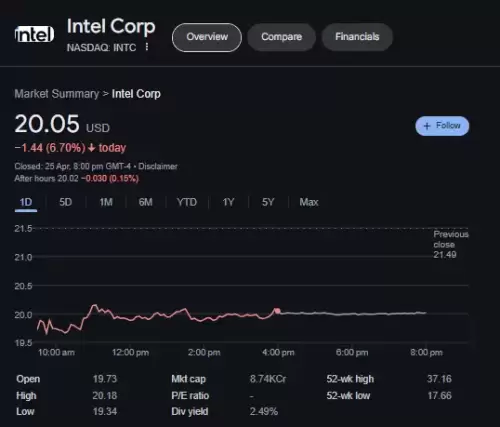Screen dimensions: 500x427
Task: Click the High value 20.18
Action: pyautogui.click(x=105, y=396)
